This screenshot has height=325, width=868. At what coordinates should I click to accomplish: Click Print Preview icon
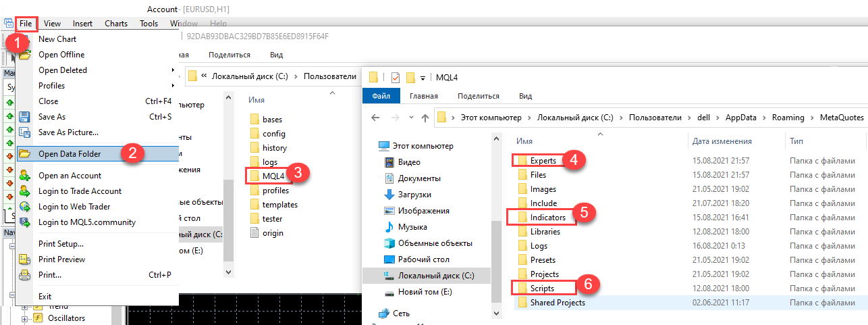(25, 259)
